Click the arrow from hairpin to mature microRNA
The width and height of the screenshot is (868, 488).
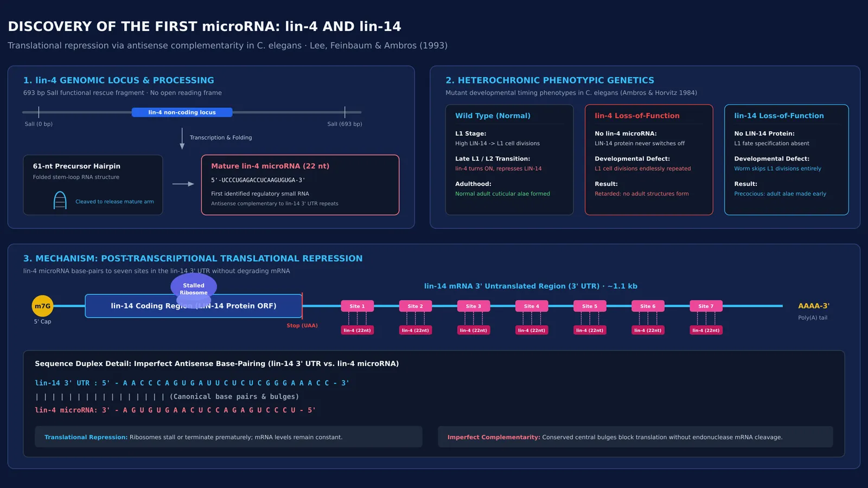pyautogui.click(x=183, y=184)
